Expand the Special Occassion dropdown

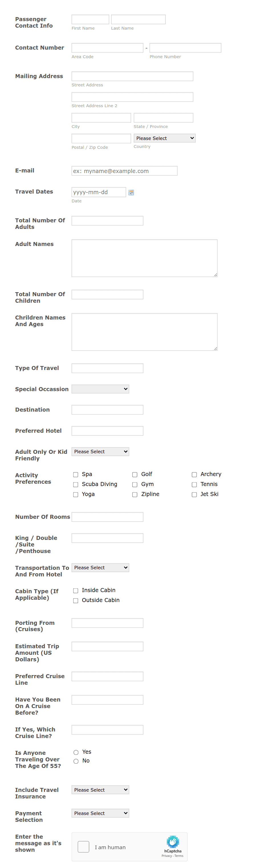click(100, 389)
